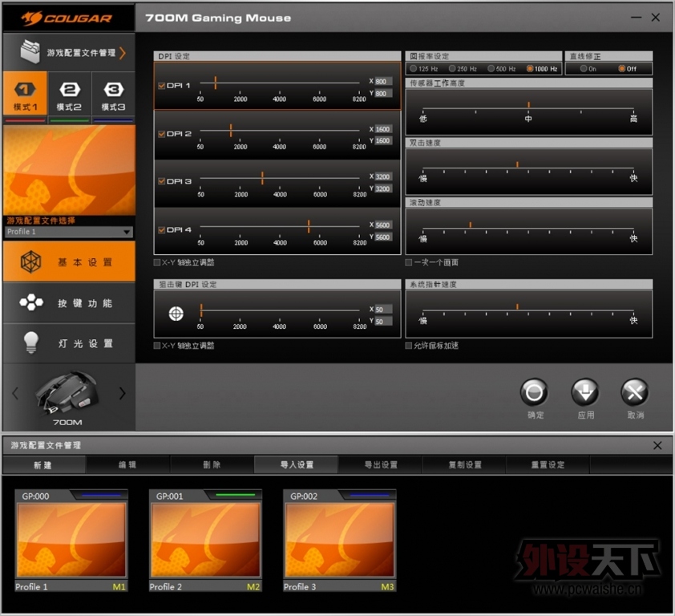Open the 编辑 (Edit) tab
Screen dimensions: 675x616
(x=127, y=464)
